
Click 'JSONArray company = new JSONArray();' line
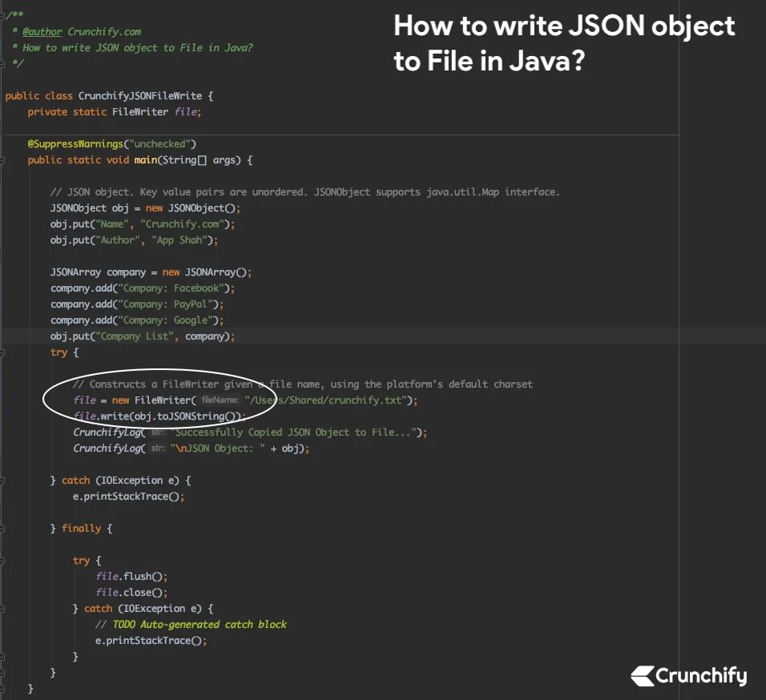(151, 272)
